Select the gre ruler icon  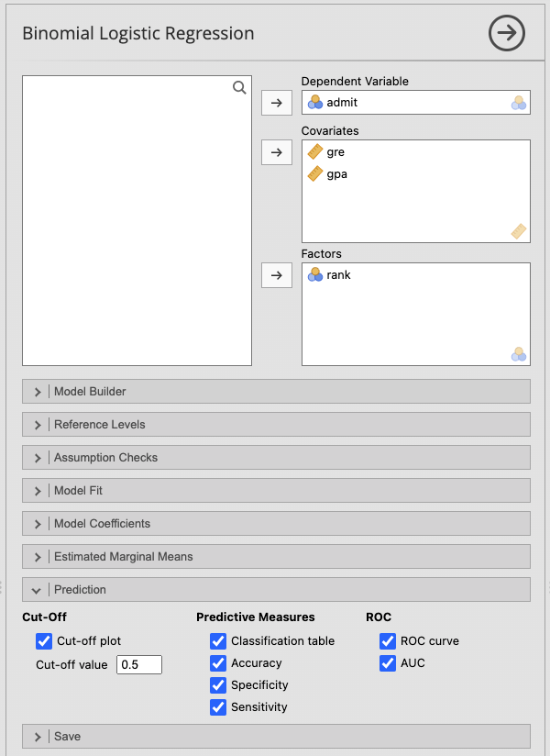pyautogui.click(x=315, y=152)
